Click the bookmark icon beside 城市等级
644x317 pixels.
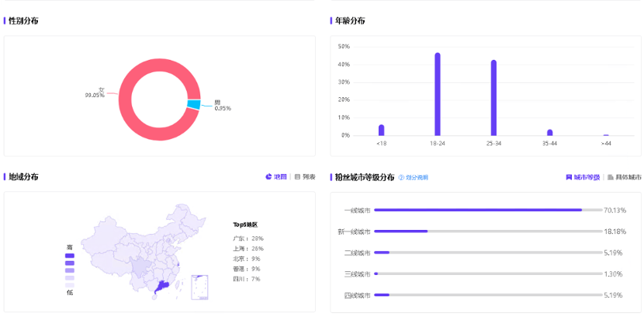pos(569,177)
